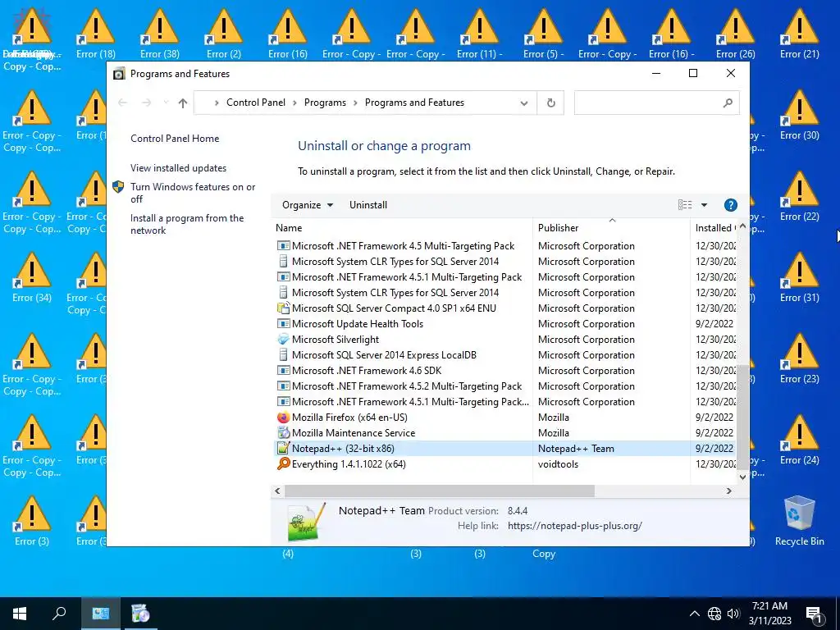The image size is (840, 630).
Task: Sort list by Installed On column header
Action: pyautogui.click(x=714, y=228)
